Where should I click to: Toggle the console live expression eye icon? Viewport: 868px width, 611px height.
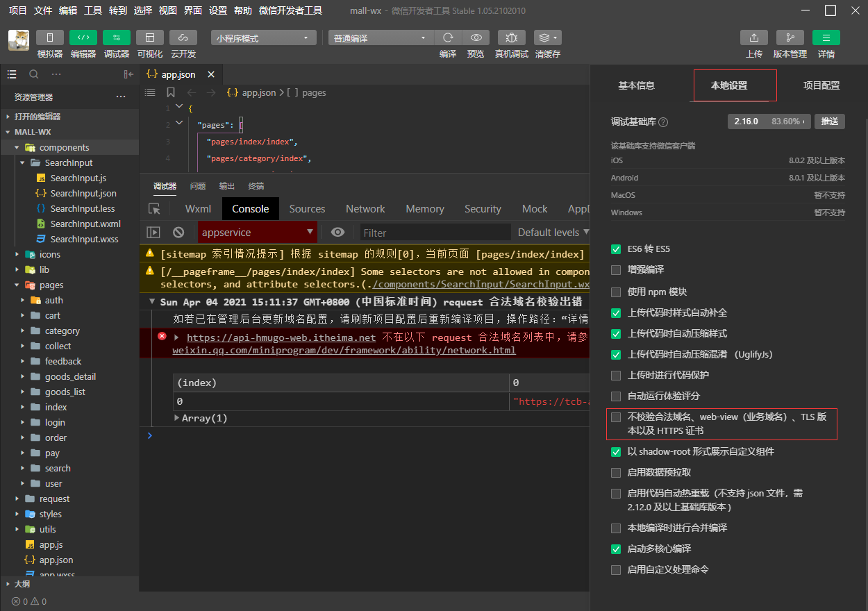pos(337,233)
